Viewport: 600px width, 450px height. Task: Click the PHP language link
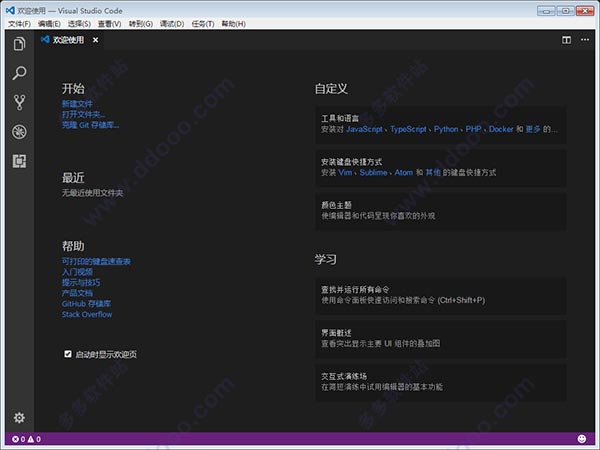coord(473,129)
